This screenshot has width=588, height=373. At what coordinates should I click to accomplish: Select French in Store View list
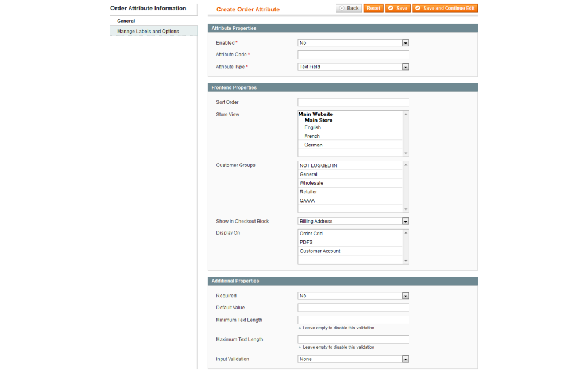(x=350, y=136)
